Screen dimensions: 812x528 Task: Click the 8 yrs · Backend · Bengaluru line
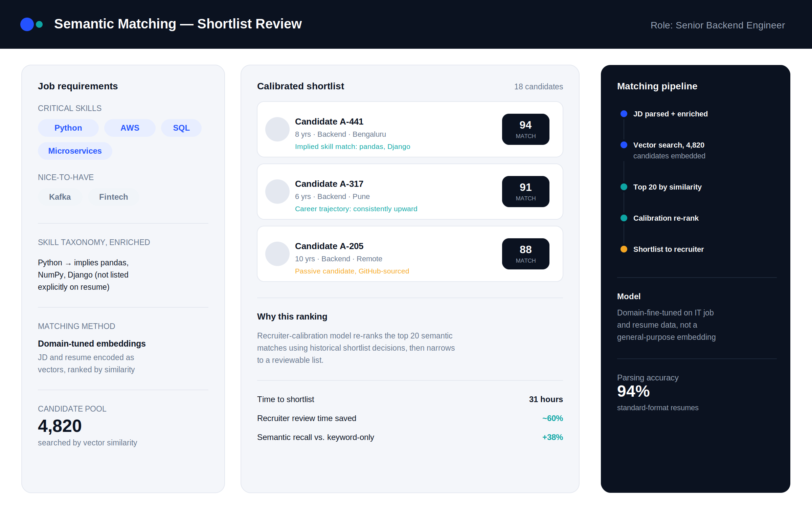[x=340, y=134]
